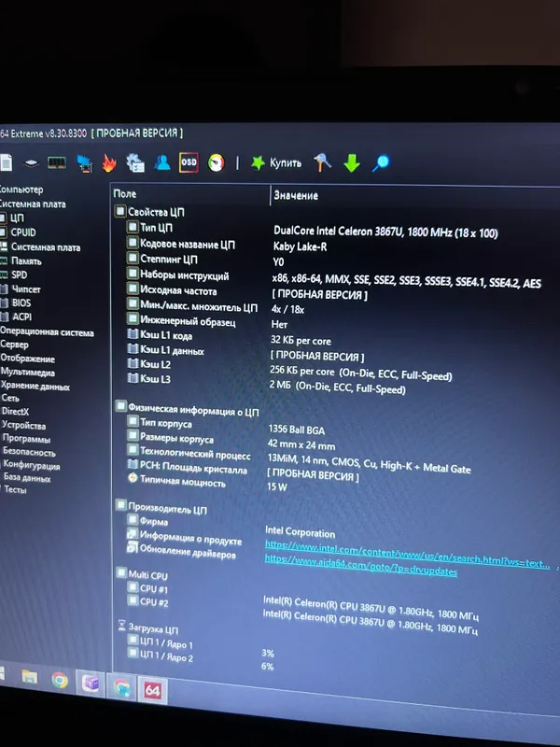Image resolution: width=560 pixels, height=747 pixels.
Task: Click the user profile toolbar icon
Action: [162, 162]
